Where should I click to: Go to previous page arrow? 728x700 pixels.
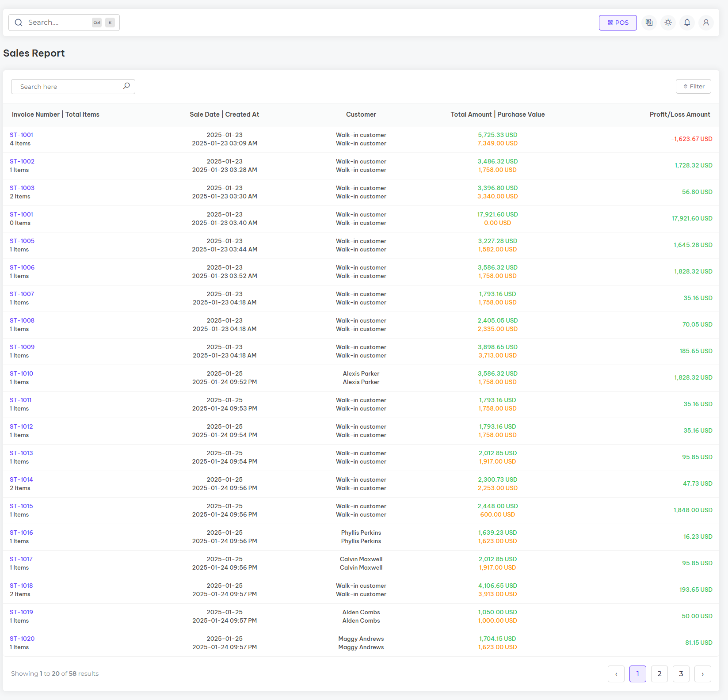tap(616, 674)
